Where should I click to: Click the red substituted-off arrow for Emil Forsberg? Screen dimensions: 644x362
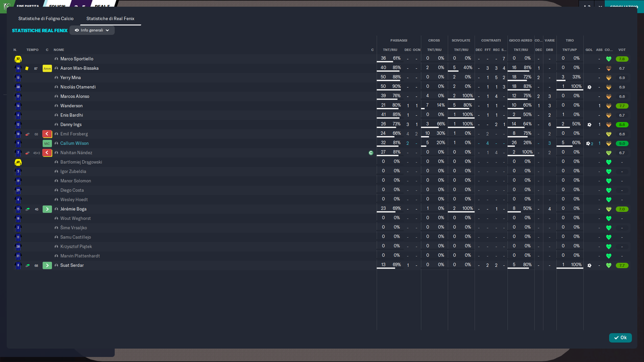tap(47, 134)
